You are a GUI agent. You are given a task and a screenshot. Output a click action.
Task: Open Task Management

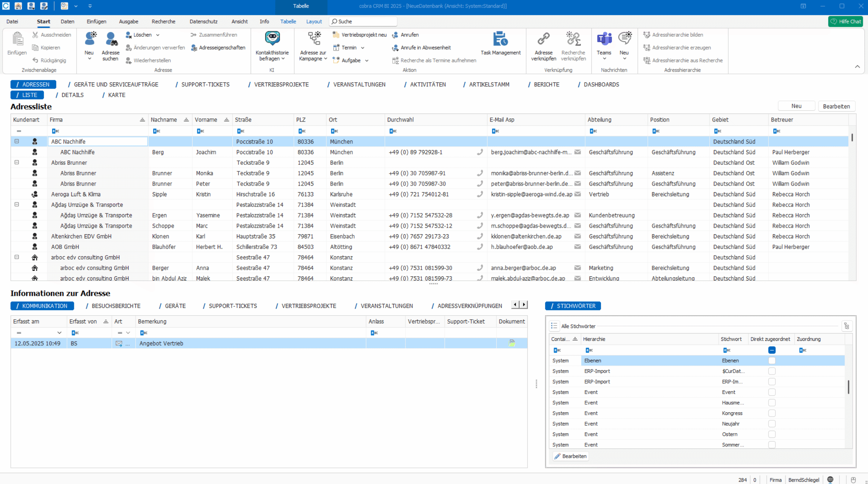click(x=501, y=43)
